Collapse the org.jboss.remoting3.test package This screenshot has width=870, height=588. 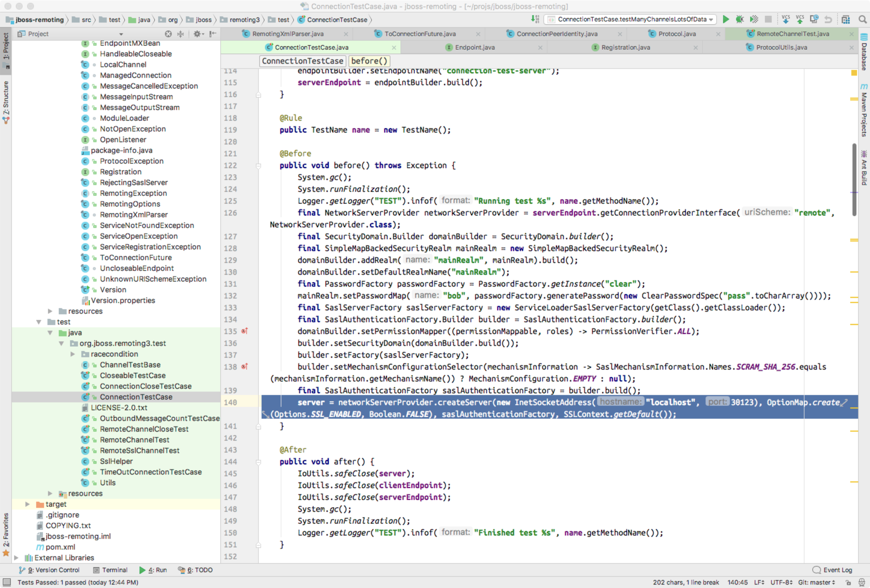tap(61, 343)
